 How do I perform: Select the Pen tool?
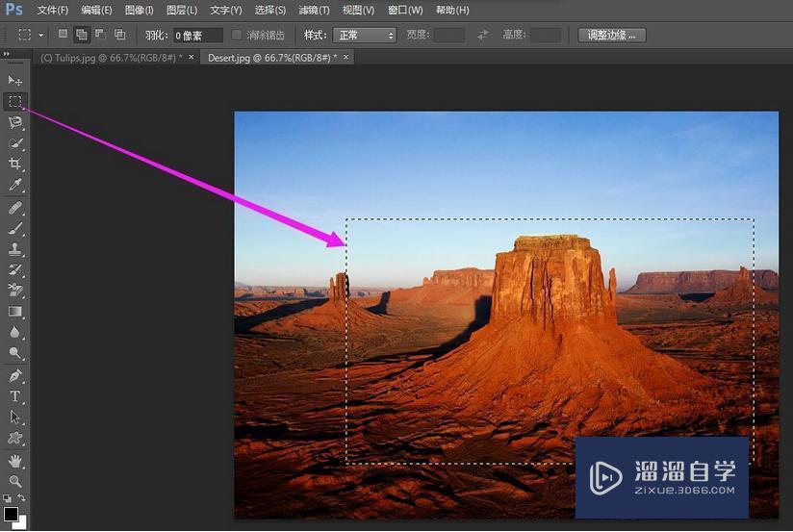[x=15, y=376]
